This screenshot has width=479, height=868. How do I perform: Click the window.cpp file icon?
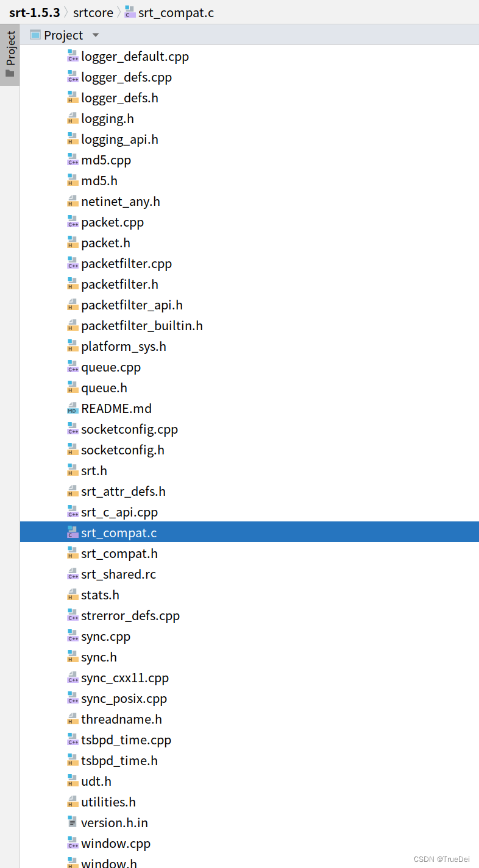[73, 844]
